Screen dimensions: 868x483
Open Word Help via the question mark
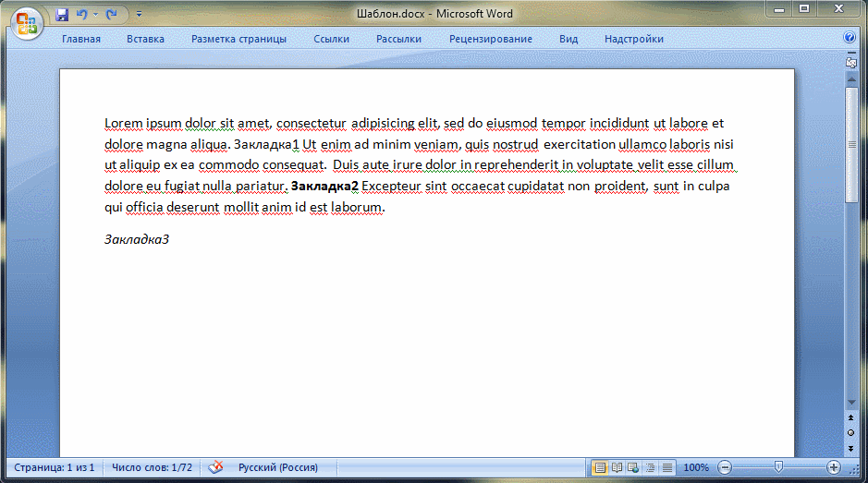[850, 39]
